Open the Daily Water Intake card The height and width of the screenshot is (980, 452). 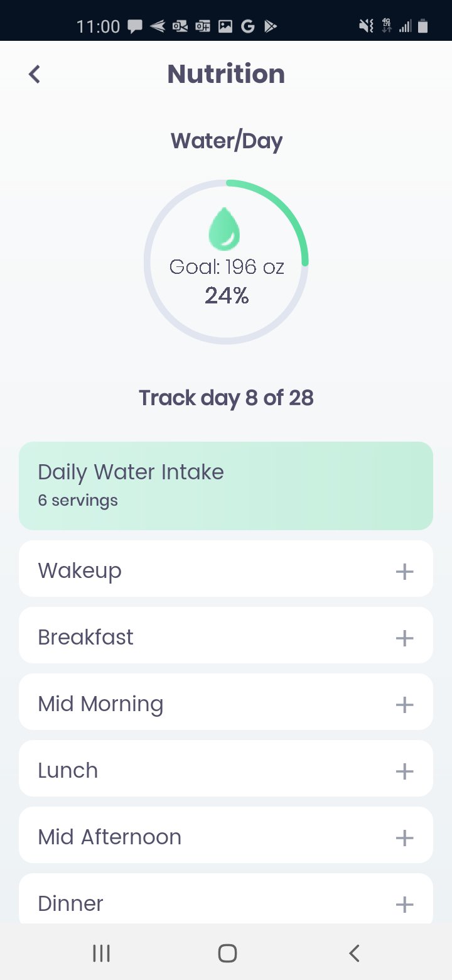pyautogui.click(x=226, y=486)
